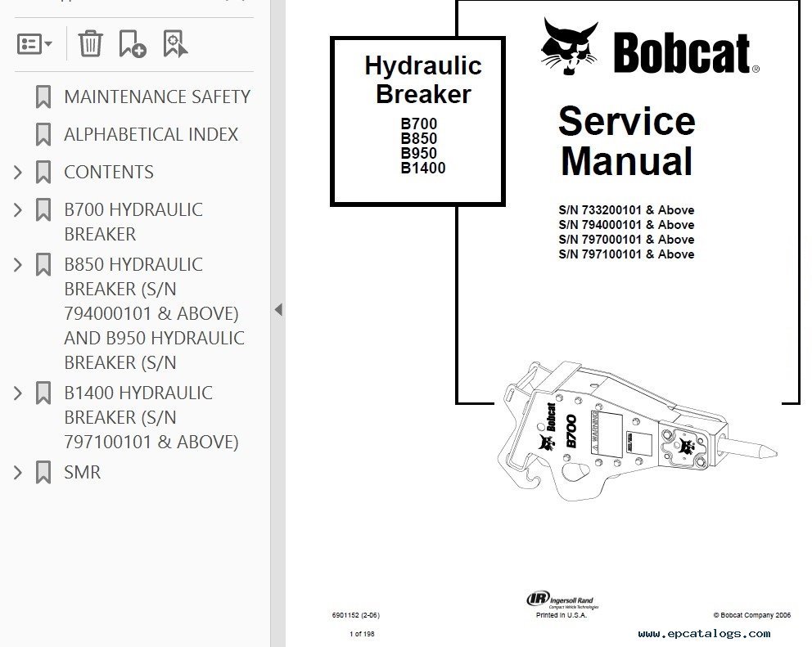
Task: Select the expand current bookmark icon
Action: [x=174, y=43]
